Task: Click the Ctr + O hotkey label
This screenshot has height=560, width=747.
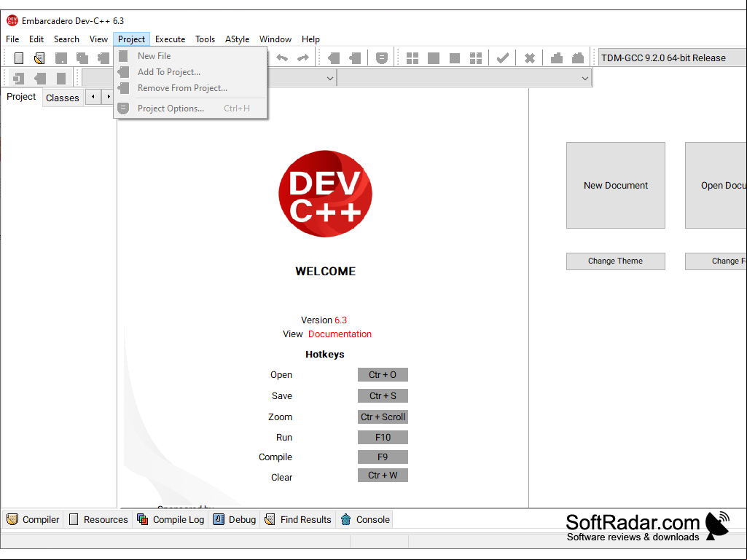Action: [383, 375]
